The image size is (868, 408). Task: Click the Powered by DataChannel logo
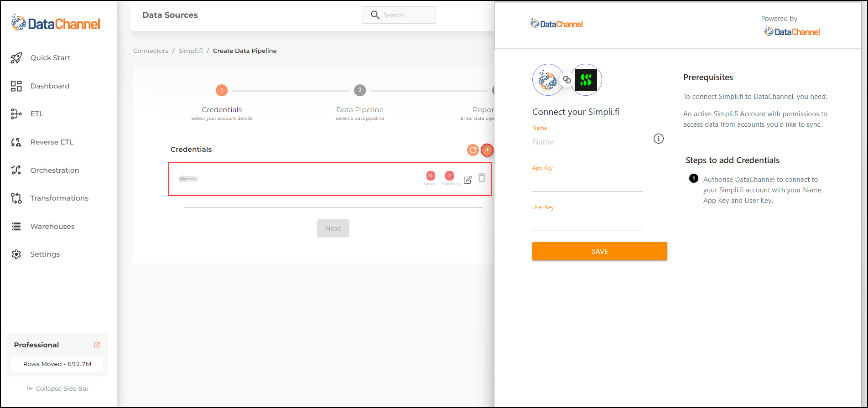tap(792, 31)
